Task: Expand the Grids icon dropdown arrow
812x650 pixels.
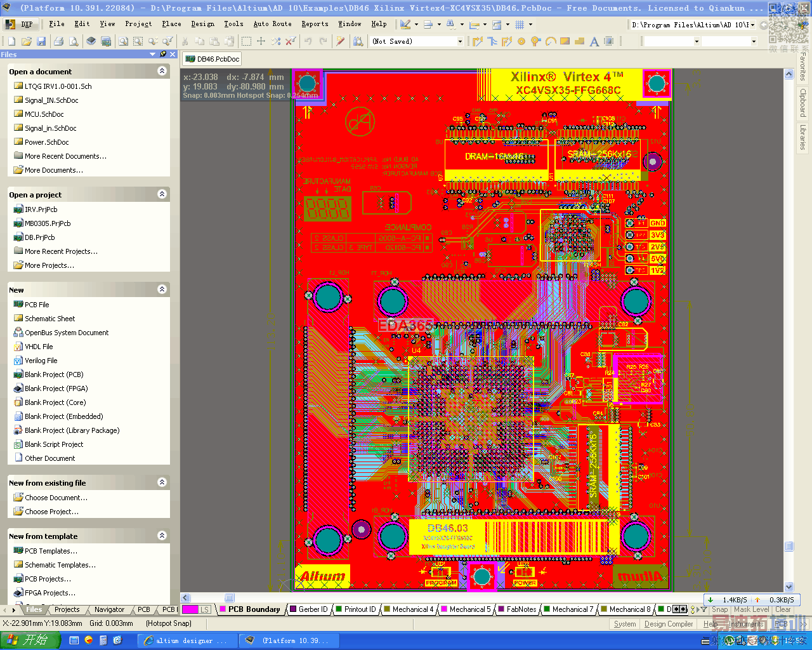Action: pos(530,25)
